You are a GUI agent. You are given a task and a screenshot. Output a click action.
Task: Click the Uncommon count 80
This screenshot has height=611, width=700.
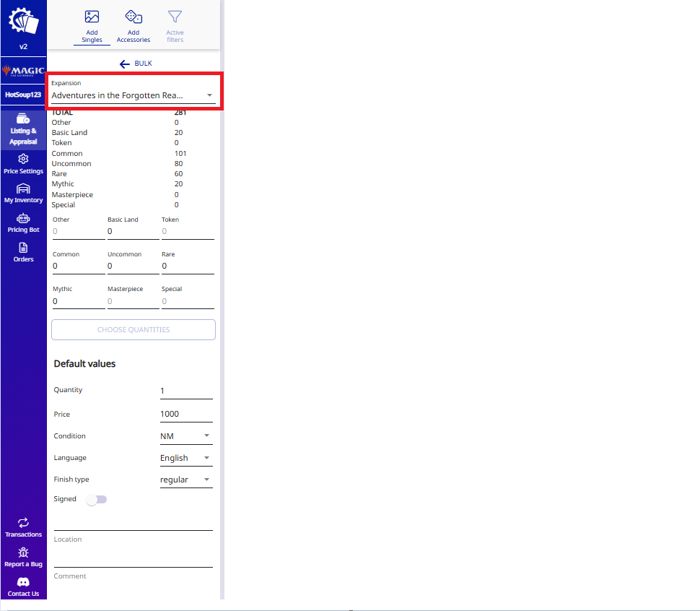click(x=178, y=163)
